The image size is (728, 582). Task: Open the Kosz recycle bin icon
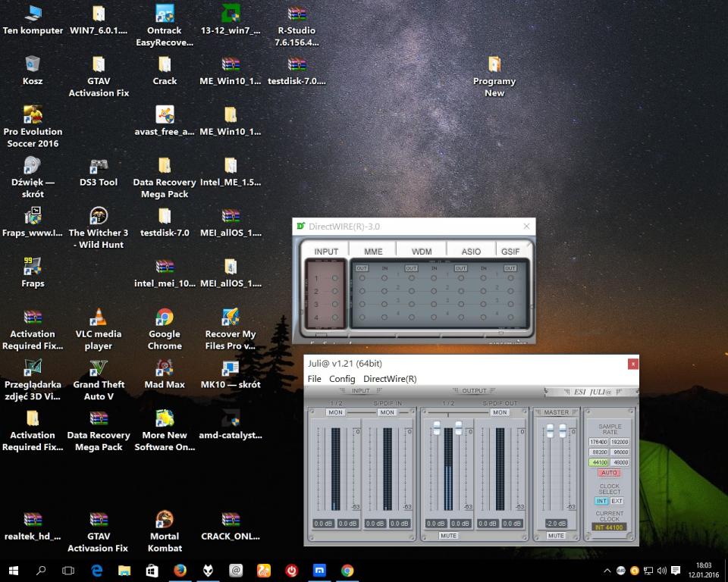coord(33,71)
